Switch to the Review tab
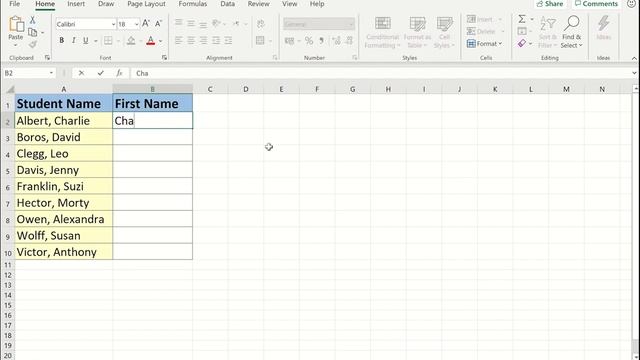The image size is (640, 360). coord(258,4)
